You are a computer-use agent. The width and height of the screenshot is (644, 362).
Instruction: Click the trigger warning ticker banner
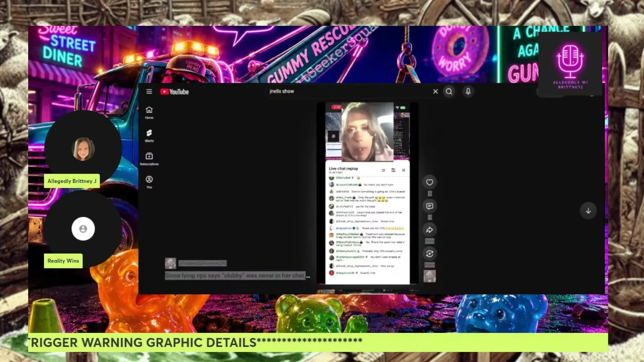click(x=318, y=342)
